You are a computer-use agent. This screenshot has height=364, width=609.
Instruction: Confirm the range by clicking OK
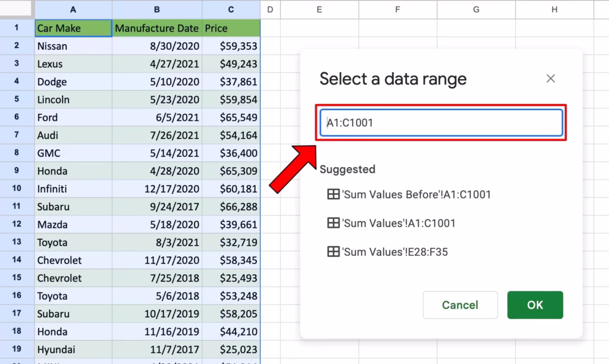[x=534, y=305]
